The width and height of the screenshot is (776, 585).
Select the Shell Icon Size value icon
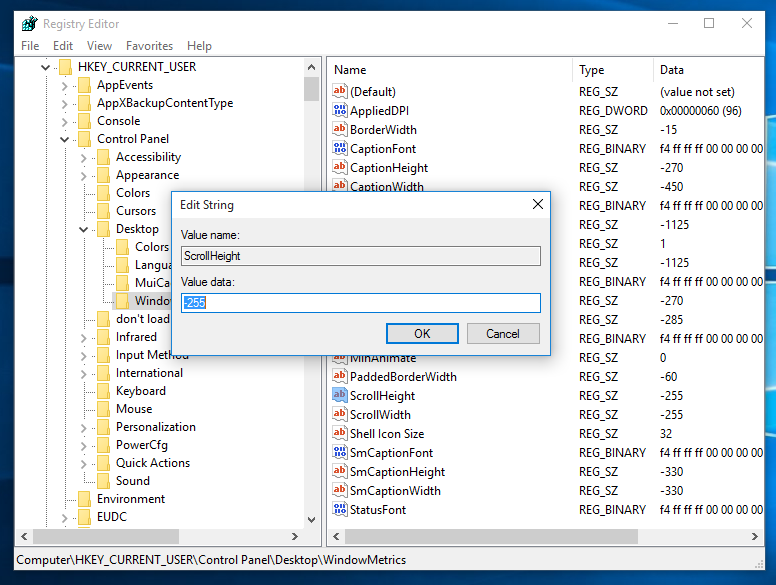click(340, 433)
